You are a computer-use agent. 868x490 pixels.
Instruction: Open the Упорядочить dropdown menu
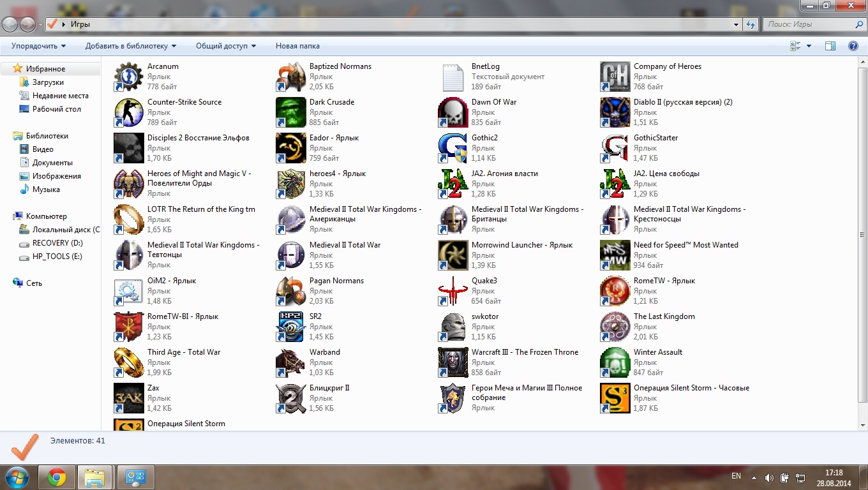pyautogui.click(x=38, y=46)
